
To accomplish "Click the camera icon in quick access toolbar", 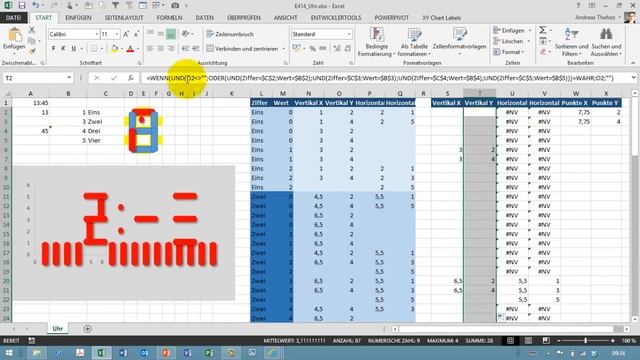I will click(175, 6).
